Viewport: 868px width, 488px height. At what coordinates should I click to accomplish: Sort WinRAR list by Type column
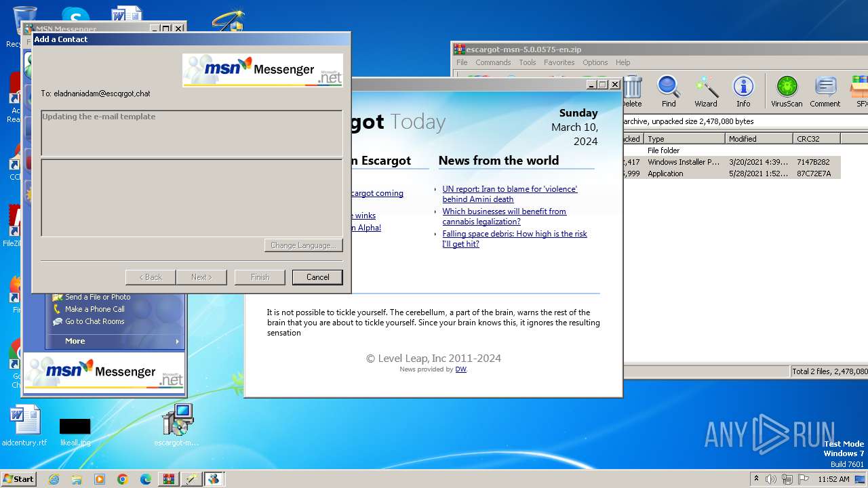(x=684, y=138)
